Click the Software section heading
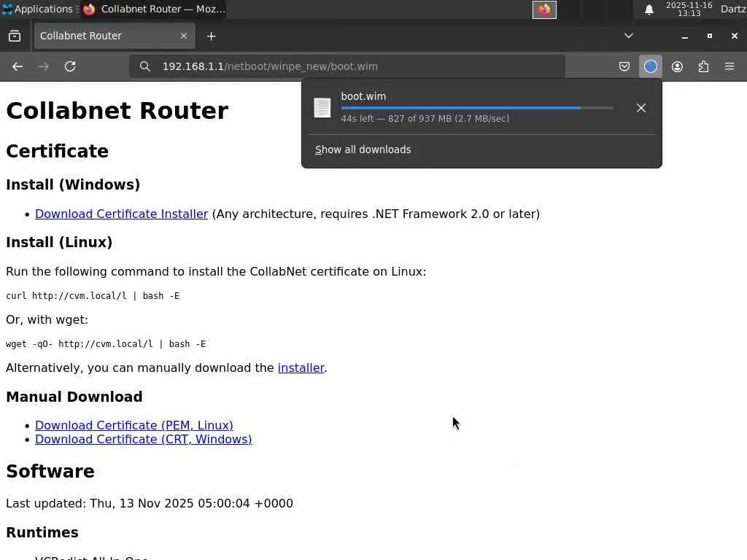 tap(50, 471)
